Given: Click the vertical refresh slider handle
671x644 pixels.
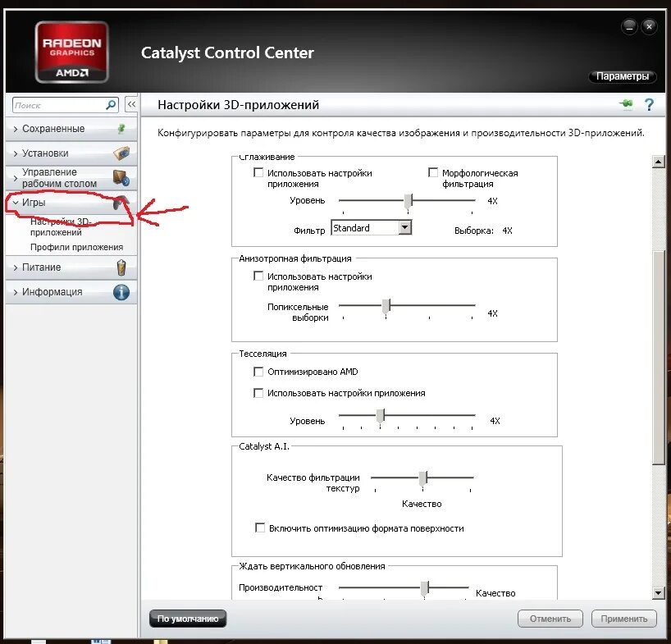Looking at the screenshot, I should click(x=425, y=588).
